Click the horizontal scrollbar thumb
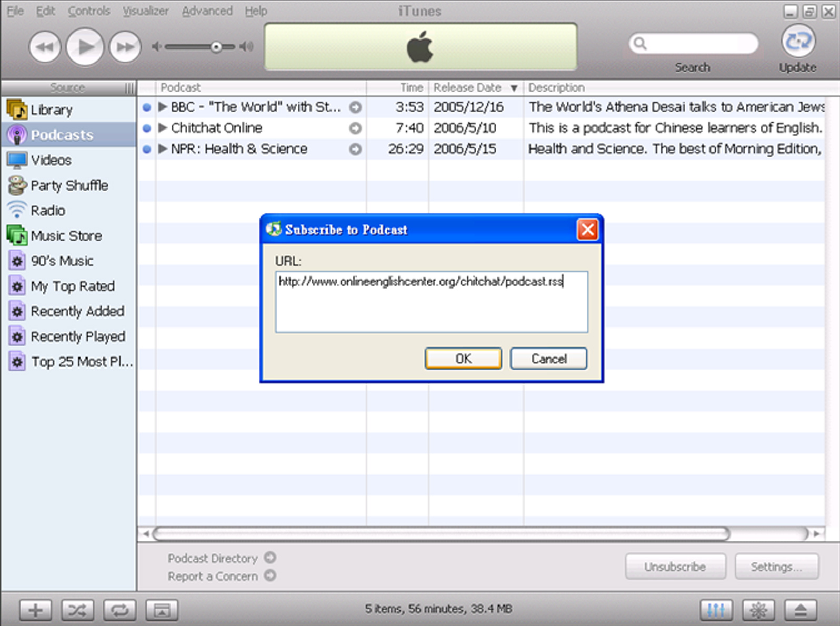This screenshot has width=840, height=626. point(441,534)
